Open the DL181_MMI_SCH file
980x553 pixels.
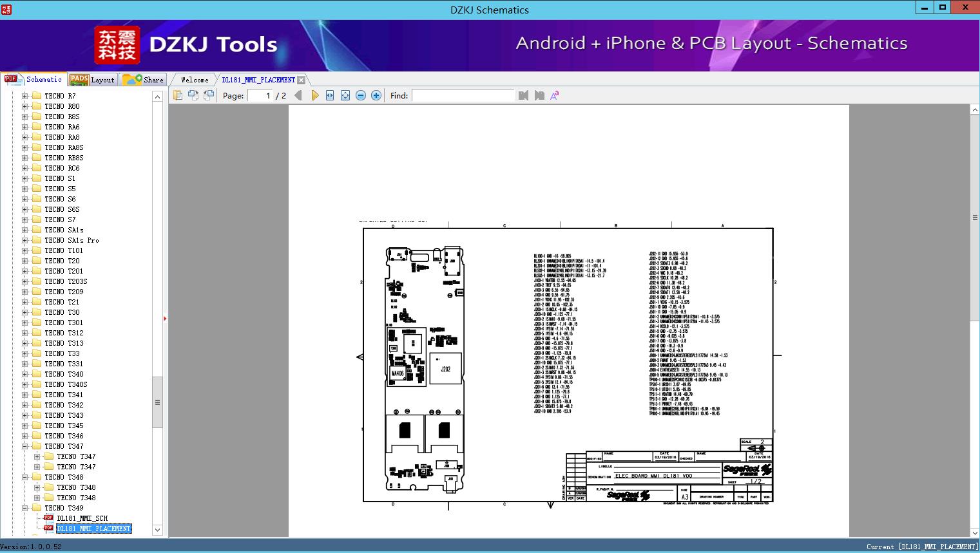82,518
